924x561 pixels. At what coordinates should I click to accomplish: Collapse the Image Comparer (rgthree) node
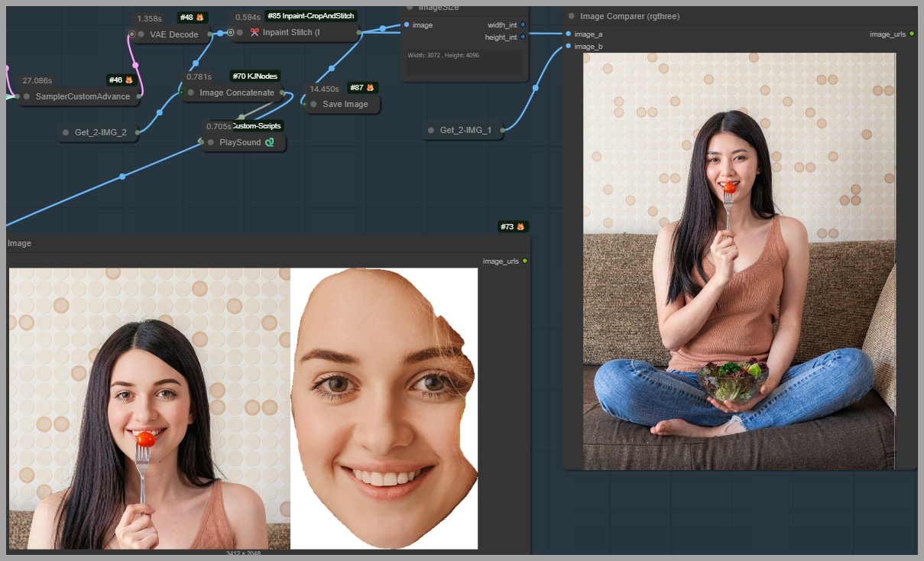[571, 16]
